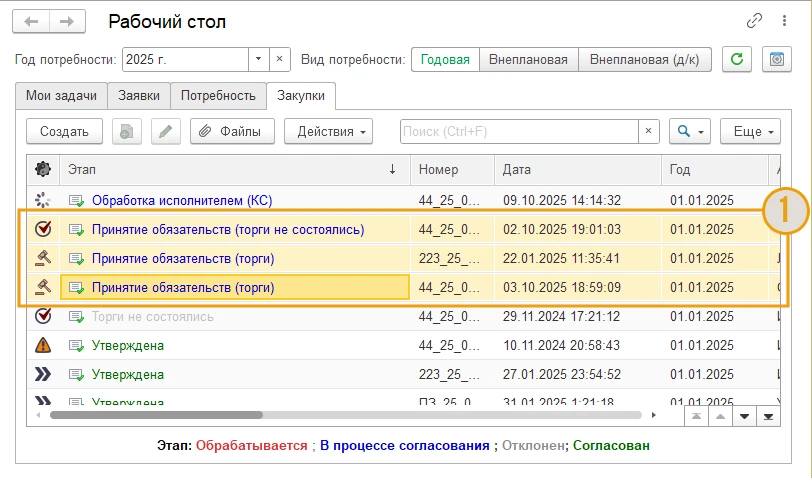Click the gray 'Торги не состоялись' stage text
The image size is (812, 478).
153,316
